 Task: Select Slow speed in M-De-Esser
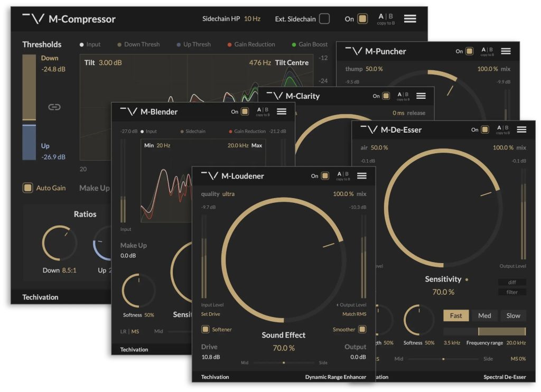tap(513, 315)
